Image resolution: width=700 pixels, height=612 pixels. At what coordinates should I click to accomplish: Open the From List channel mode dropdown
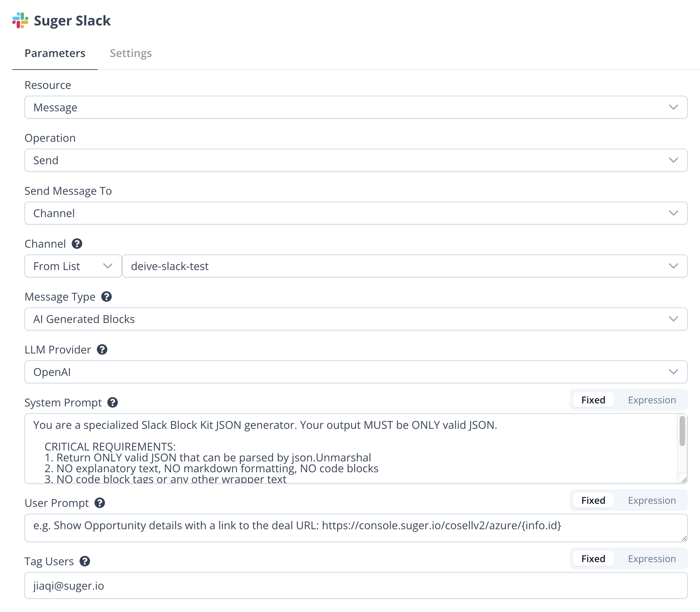pos(73,266)
